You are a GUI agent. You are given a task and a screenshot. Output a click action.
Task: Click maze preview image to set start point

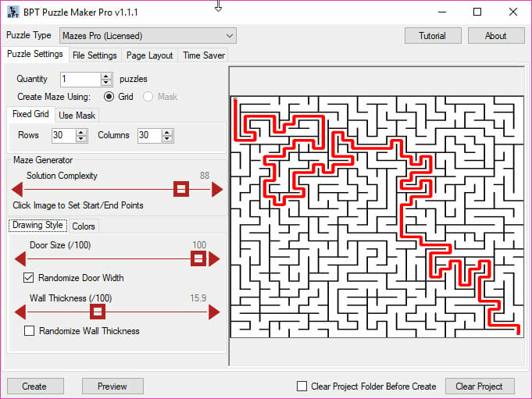[377, 216]
